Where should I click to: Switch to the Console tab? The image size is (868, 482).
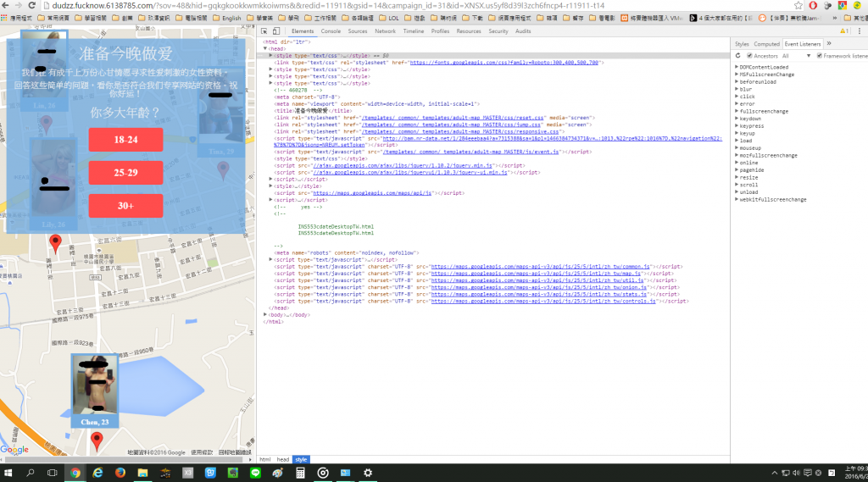click(x=331, y=31)
